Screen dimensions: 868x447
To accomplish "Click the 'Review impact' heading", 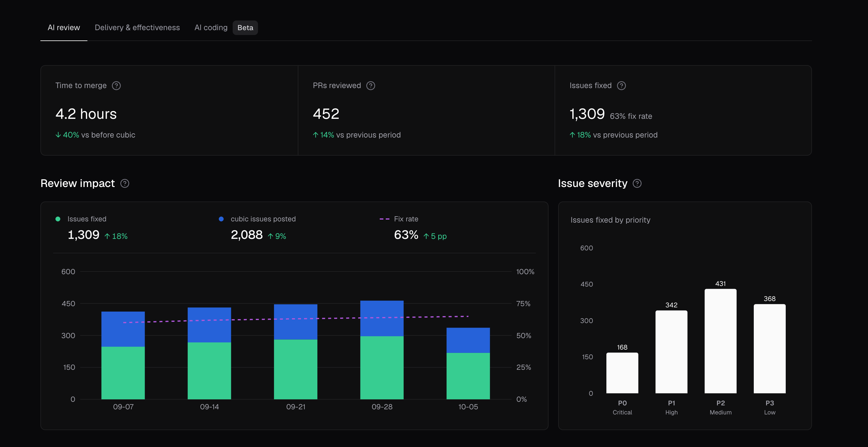I will (x=77, y=183).
